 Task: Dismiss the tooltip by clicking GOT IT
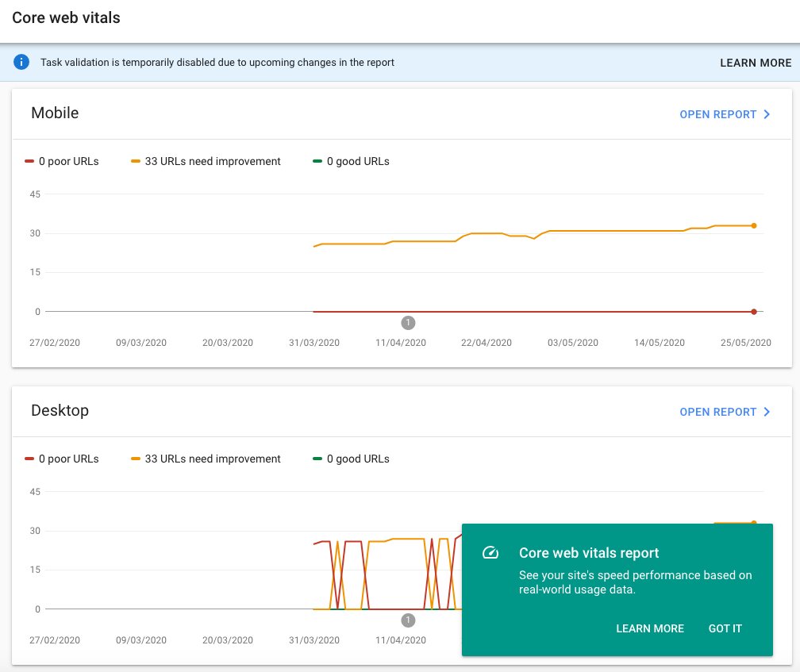coord(725,628)
